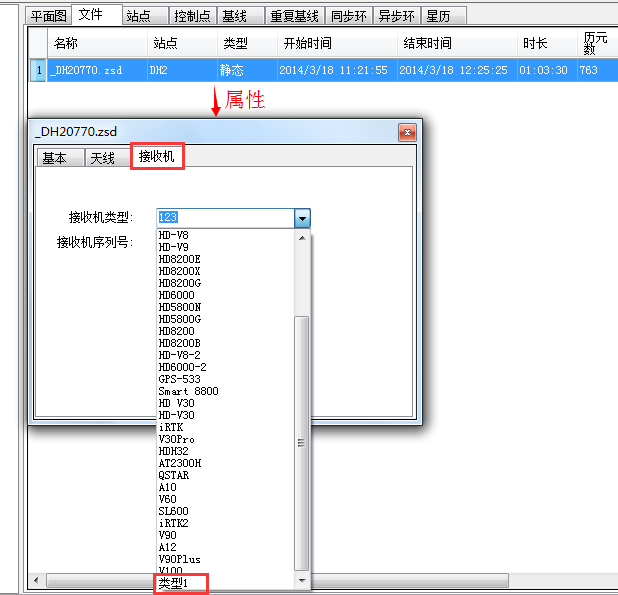Choose the HD8200B list entry

(x=225, y=343)
